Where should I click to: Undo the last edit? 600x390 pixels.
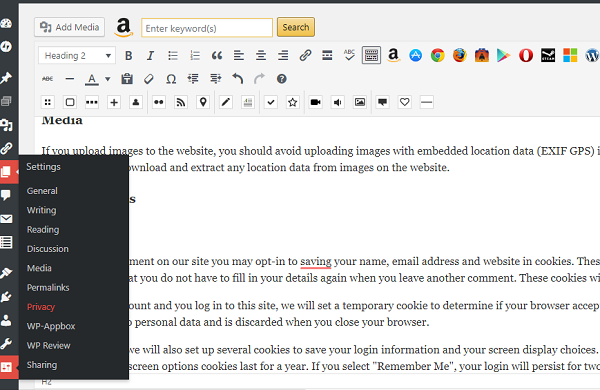pos(238,79)
